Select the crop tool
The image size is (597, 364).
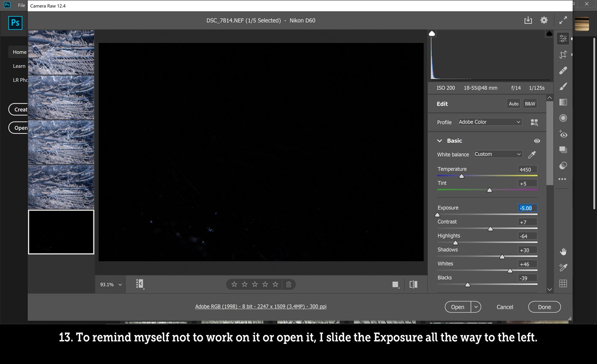(x=564, y=54)
